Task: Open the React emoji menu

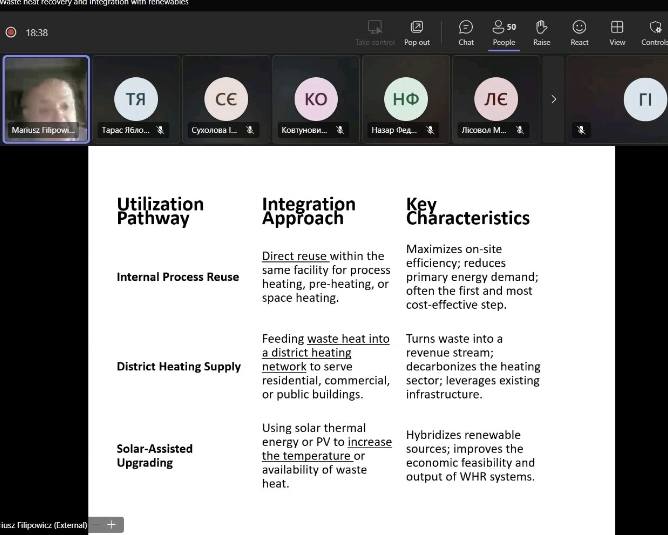Action: [x=579, y=32]
